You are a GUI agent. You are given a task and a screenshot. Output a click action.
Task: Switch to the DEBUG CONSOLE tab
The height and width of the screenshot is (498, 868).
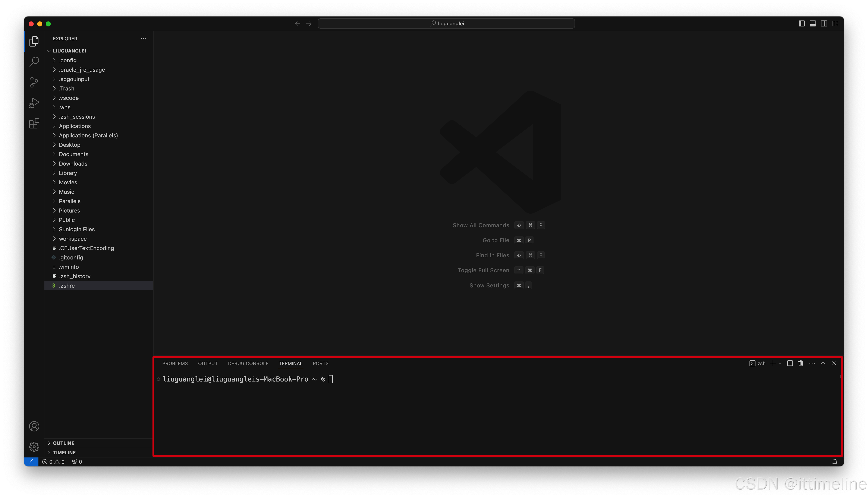248,363
